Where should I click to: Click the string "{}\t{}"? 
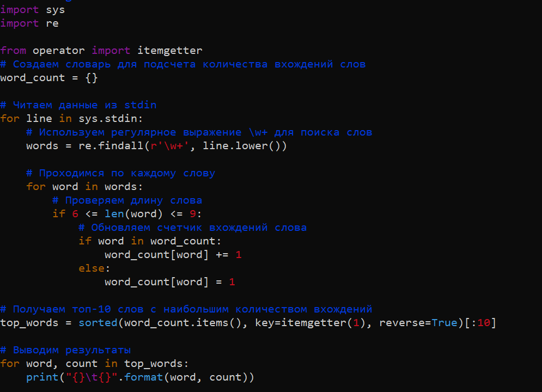tap(92, 377)
